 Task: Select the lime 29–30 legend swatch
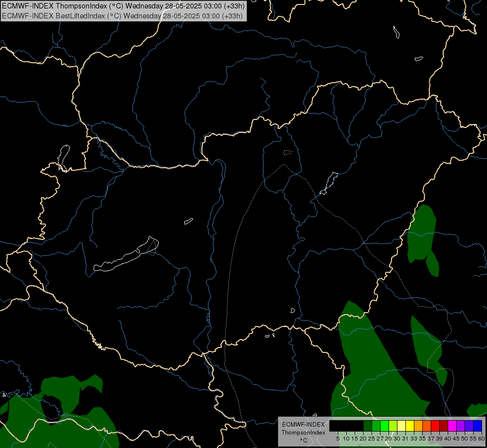tap(393, 426)
